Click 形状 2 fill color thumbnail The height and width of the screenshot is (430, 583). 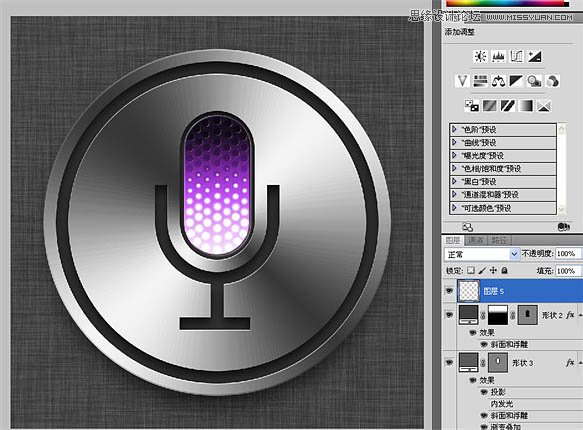pos(468,315)
